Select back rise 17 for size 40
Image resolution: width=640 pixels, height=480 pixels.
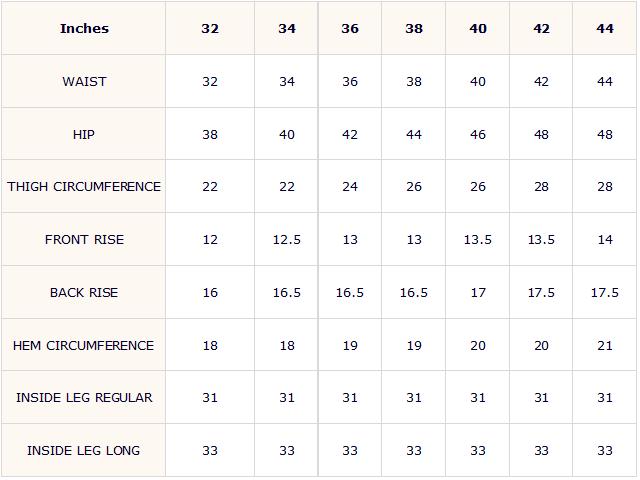(478, 293)
